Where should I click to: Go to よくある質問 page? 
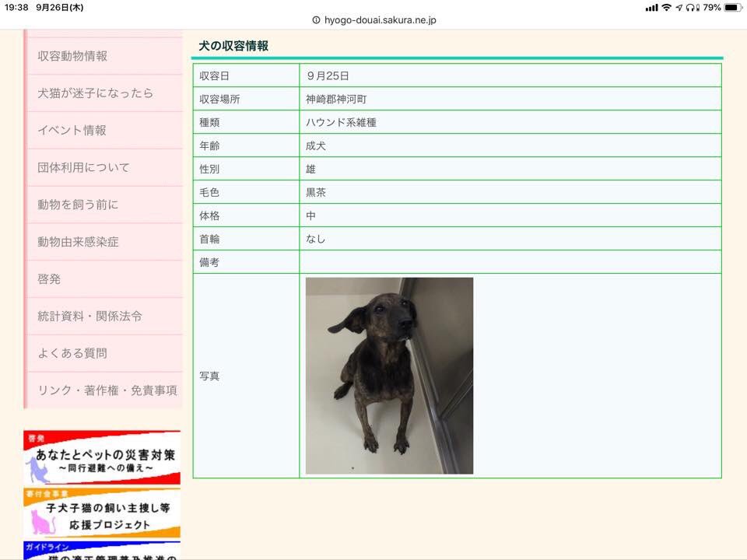pyautogui.click(x=105, y=353)
